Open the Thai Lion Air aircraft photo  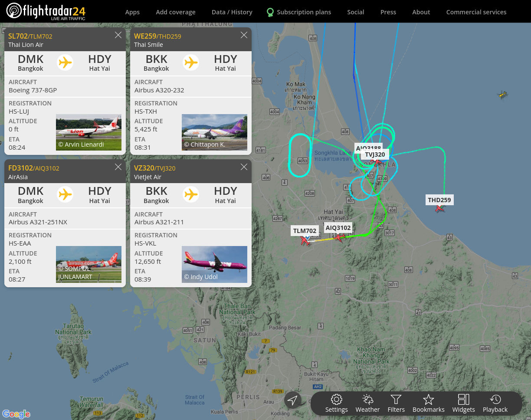pos(88,132)
